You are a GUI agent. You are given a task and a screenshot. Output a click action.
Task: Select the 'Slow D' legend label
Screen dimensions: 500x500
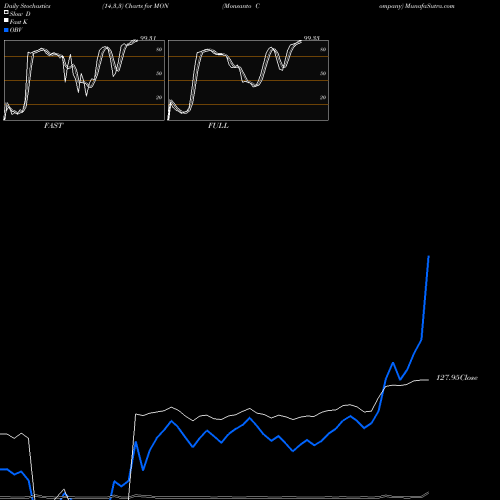coord(20,14)
